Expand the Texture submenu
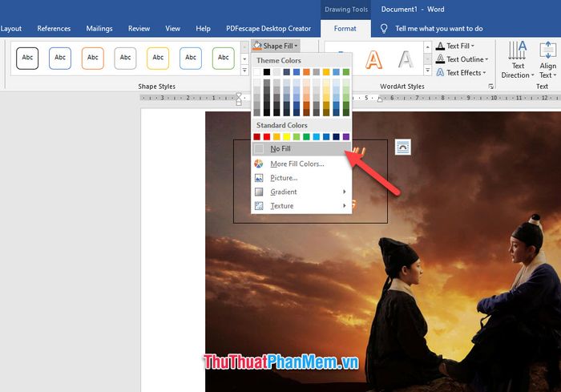 [x=301, y=205]
